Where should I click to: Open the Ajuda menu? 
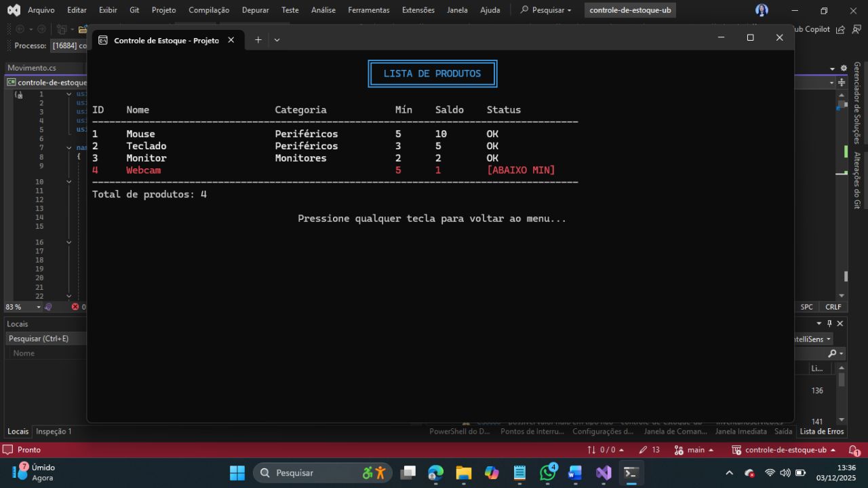490,10
